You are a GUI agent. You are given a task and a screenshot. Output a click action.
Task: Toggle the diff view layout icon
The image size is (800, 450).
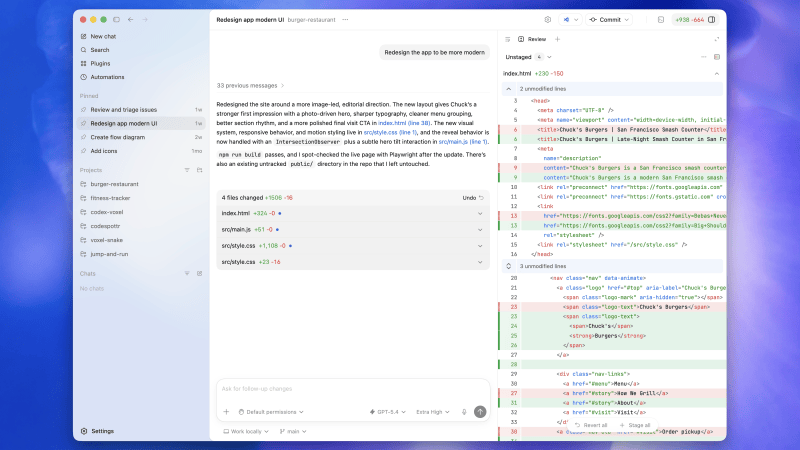point(717,57)
